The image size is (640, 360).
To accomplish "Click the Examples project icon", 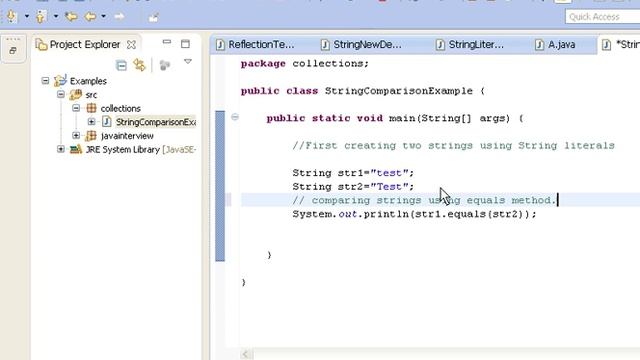I will coord(60,81).
